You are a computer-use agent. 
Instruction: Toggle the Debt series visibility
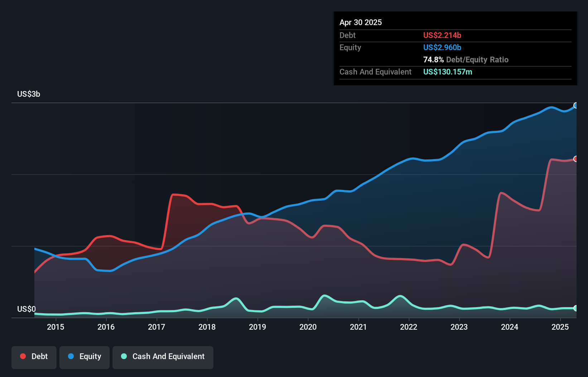[34, 357]
